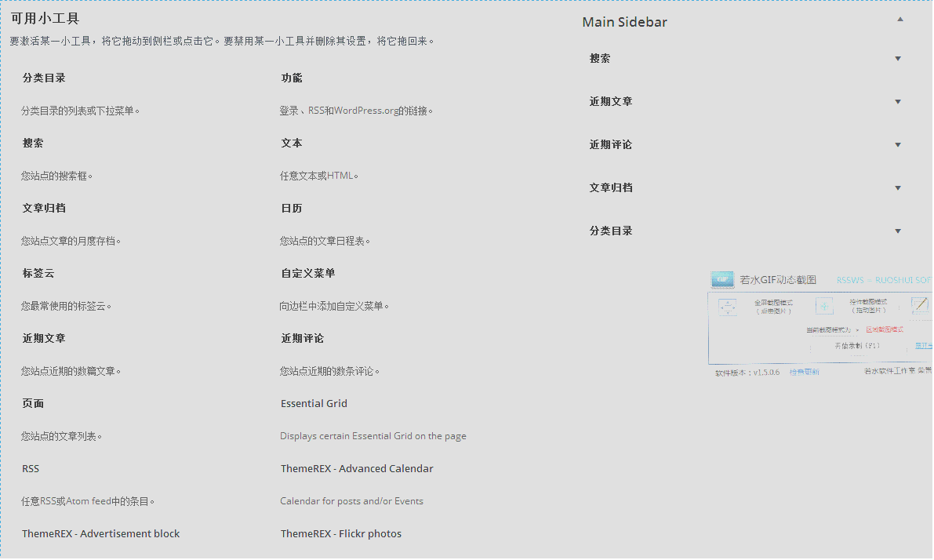
Task: Click description '登录、RSS和WordPress.org的链接。'
Action: click(356, 111)
